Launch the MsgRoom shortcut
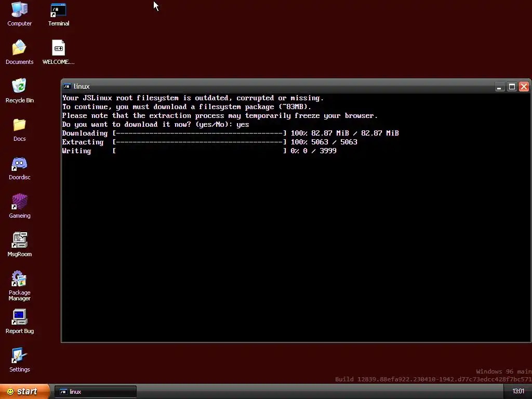The width and height of the screenshot is (532, 399). [19, 245]
